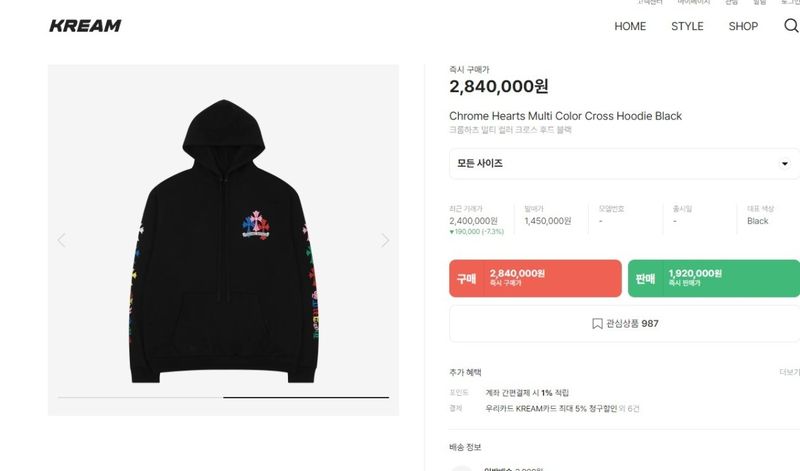Open the search magnifier icon

pos(791,26)
